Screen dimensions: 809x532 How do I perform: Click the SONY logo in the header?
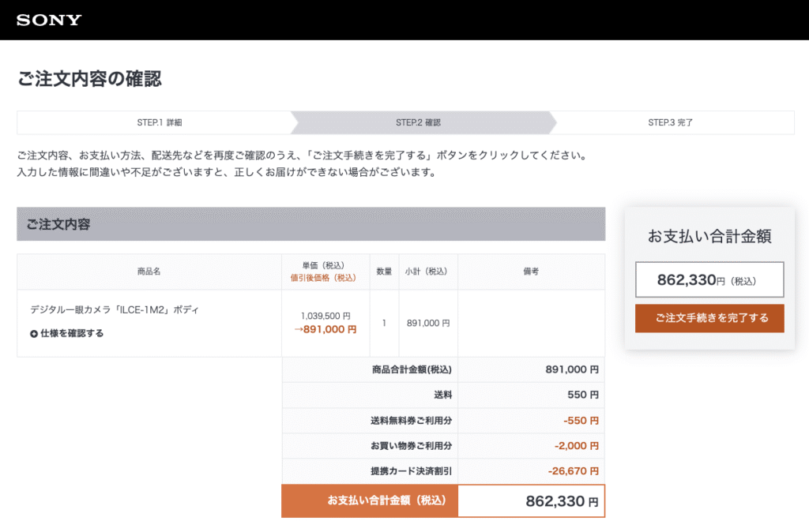(49, 20)
